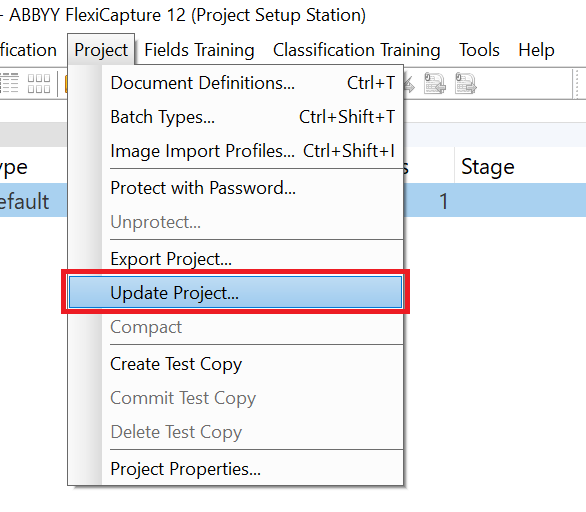This screenshot has width=586, height=512.
Task: Click Update Project menu item
Action: (235, 292)
